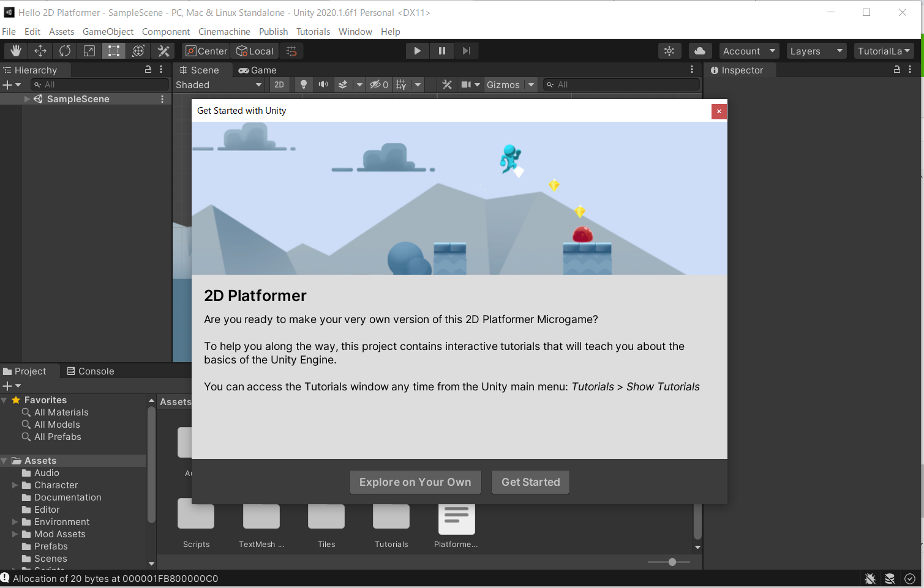This screenshot has width=924, height=588.
Task: Toggle scene audio in the Scene view
Action: tap(323, 84)
